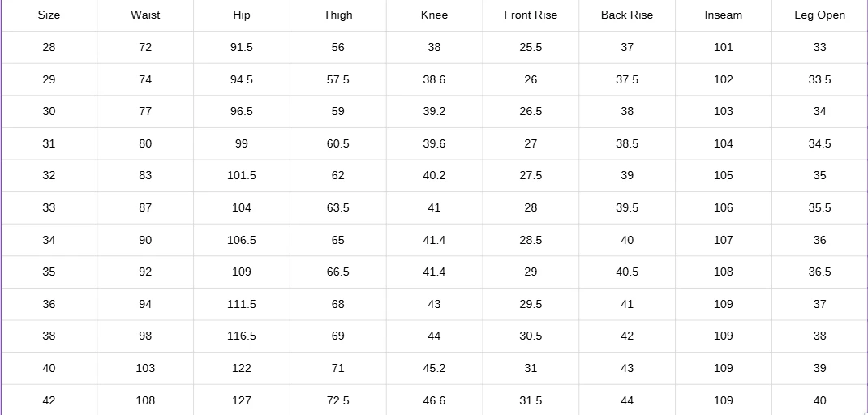Click thigh value 72.5
The height and width of the screenshot is (415, 868).
337,400
